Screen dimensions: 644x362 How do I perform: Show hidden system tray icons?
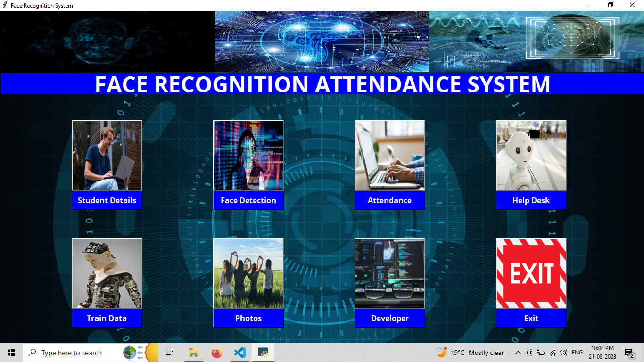(x=518, y=353)
